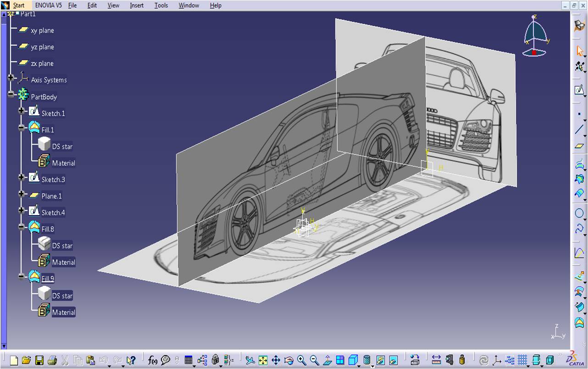Expand the Sketch.3 node
The image size is (588, 369).
pos(22,177)
